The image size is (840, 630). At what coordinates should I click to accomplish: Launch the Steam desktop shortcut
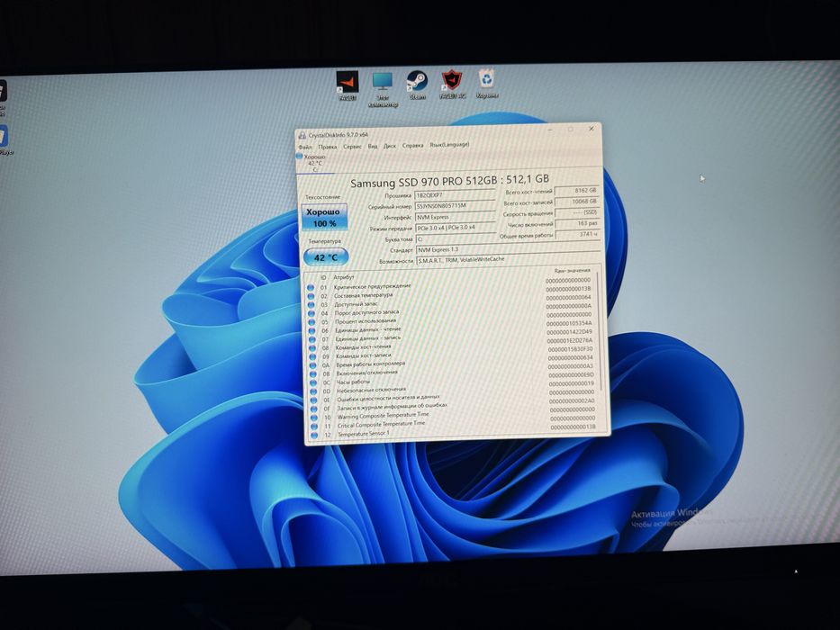coord(417,85)
